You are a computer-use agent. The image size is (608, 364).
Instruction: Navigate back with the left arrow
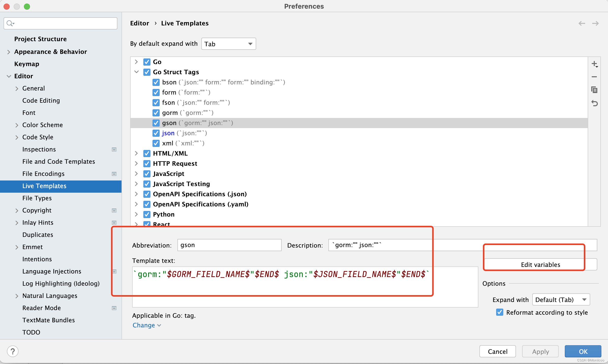tap(582, 23)
